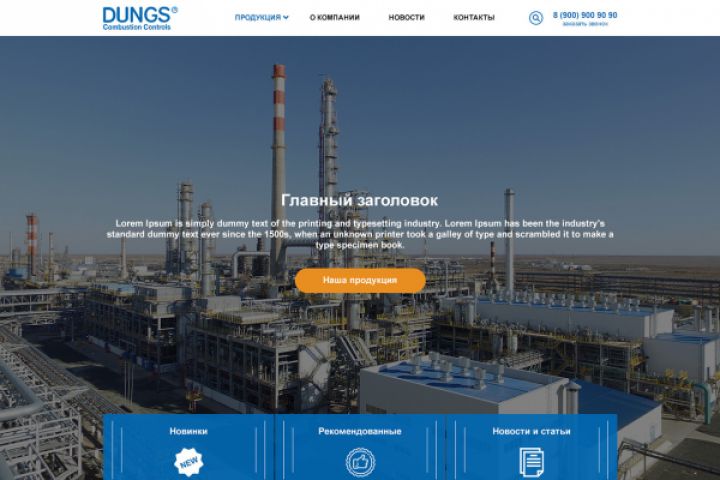Click the NEW badge icon under Новинки

click(x=189, y=462)
